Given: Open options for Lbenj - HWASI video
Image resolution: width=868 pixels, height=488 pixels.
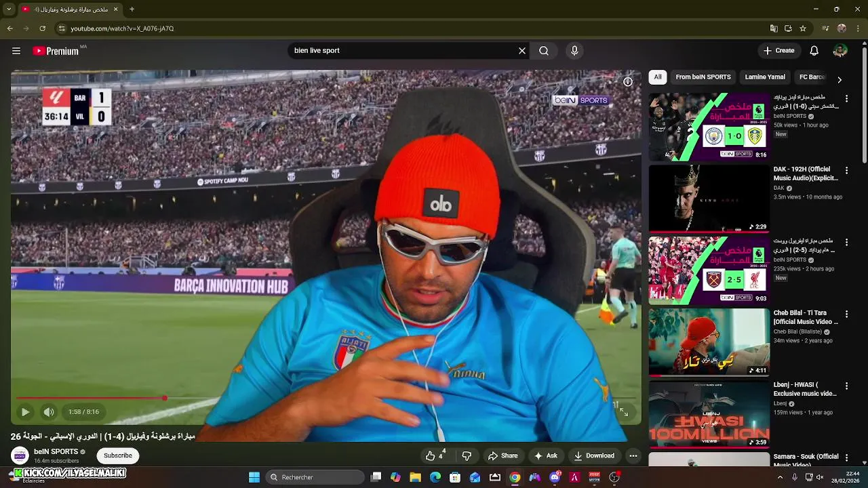Looking at the screenshot, I should [x=846, y=386].
